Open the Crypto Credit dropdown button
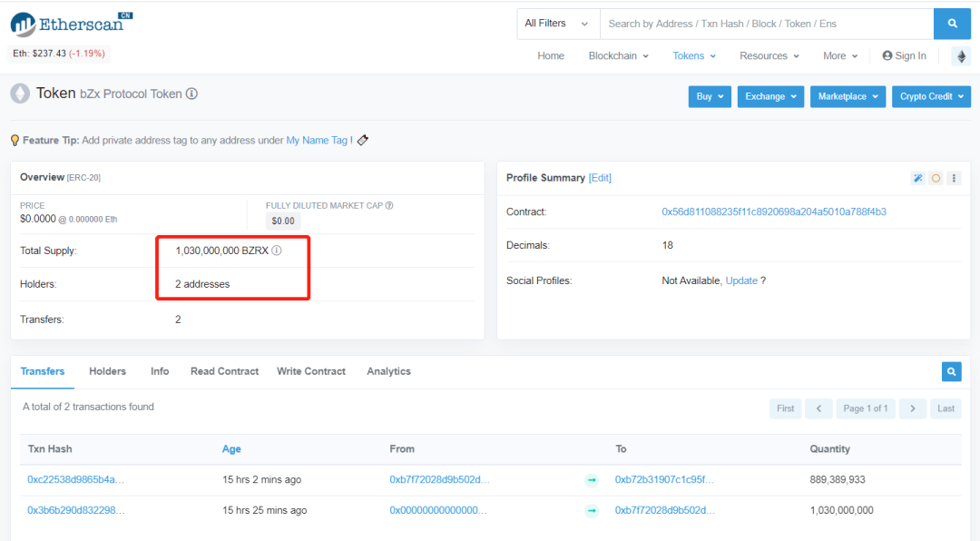 (931, 96)
